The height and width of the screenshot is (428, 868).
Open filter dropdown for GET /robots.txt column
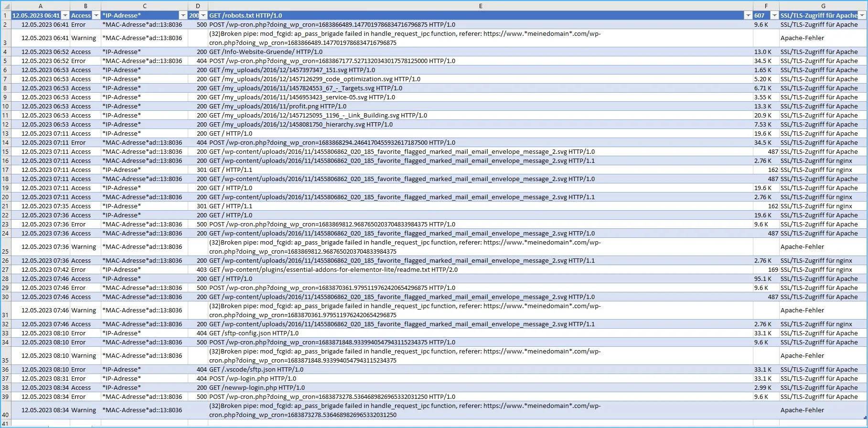[748, 16]
